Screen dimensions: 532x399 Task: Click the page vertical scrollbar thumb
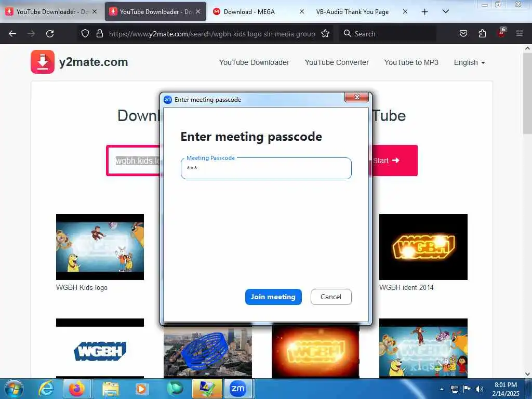tap(527, 94)
